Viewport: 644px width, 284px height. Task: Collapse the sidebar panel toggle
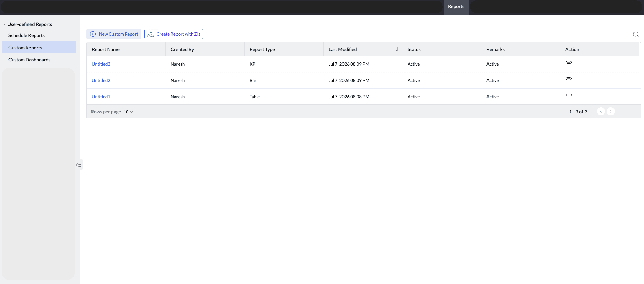tap(79, 165)
